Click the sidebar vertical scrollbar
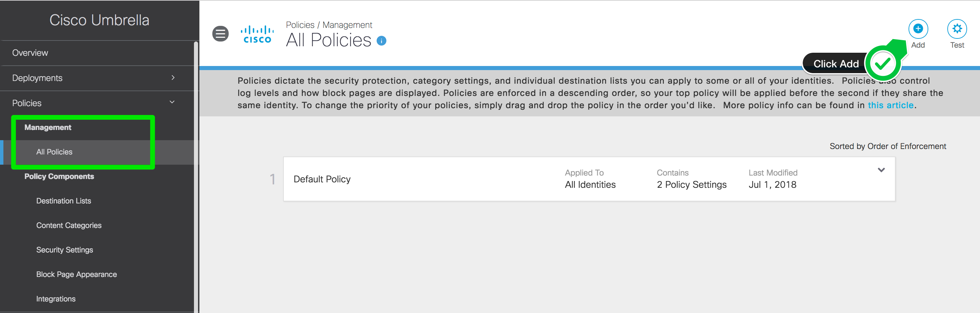The image size is (980, 313). [x=196, y=177]
